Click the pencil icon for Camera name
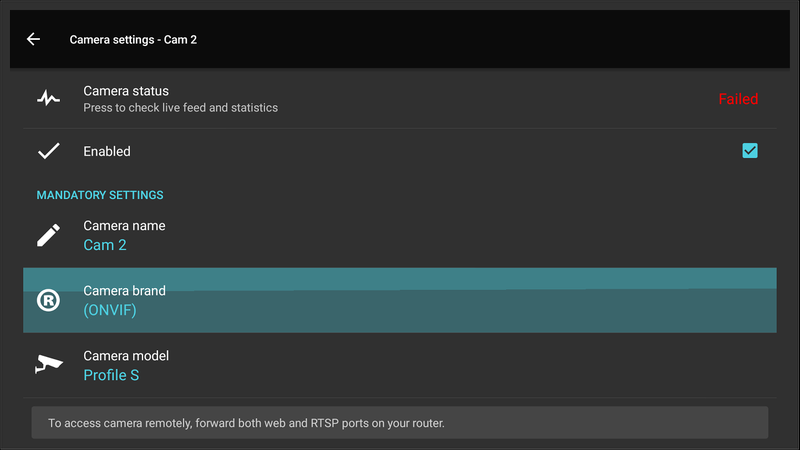 (x=48, y=235)
